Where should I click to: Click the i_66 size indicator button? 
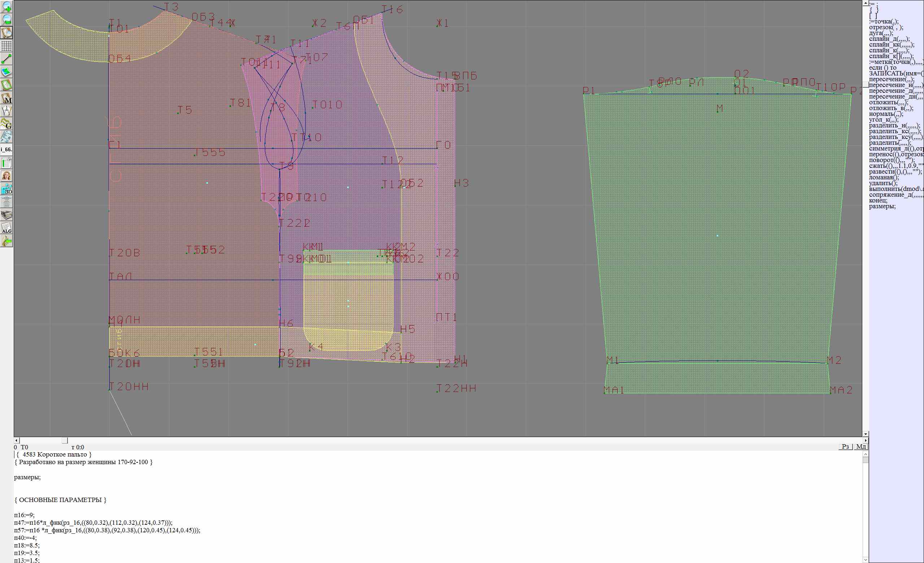pyautogui.click(x=7, y=149)
